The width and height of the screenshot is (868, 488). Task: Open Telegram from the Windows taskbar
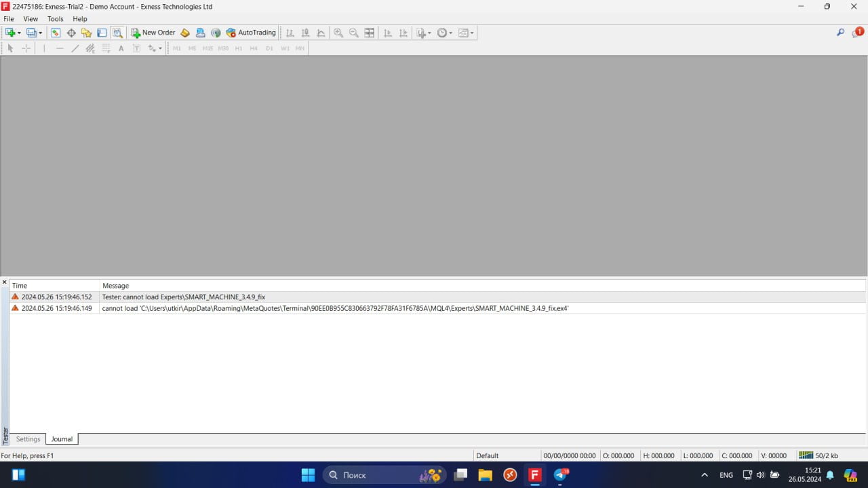coord(560,475)
